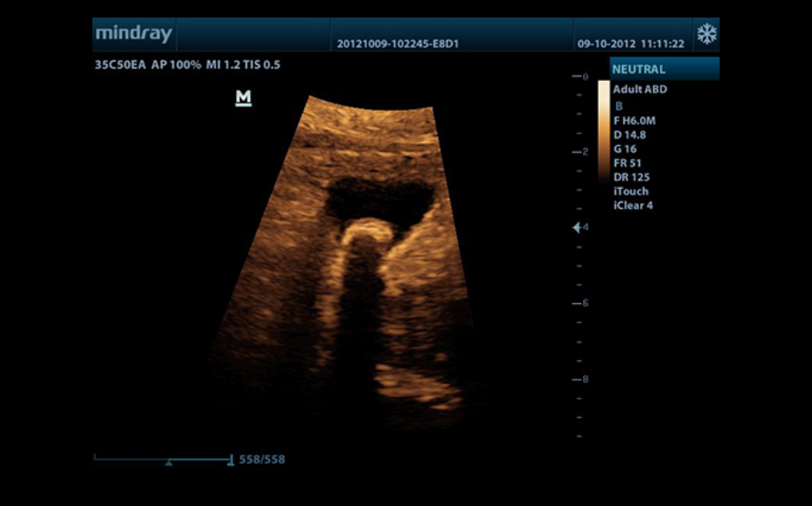Click the vertical color map bar

[604, 129]
